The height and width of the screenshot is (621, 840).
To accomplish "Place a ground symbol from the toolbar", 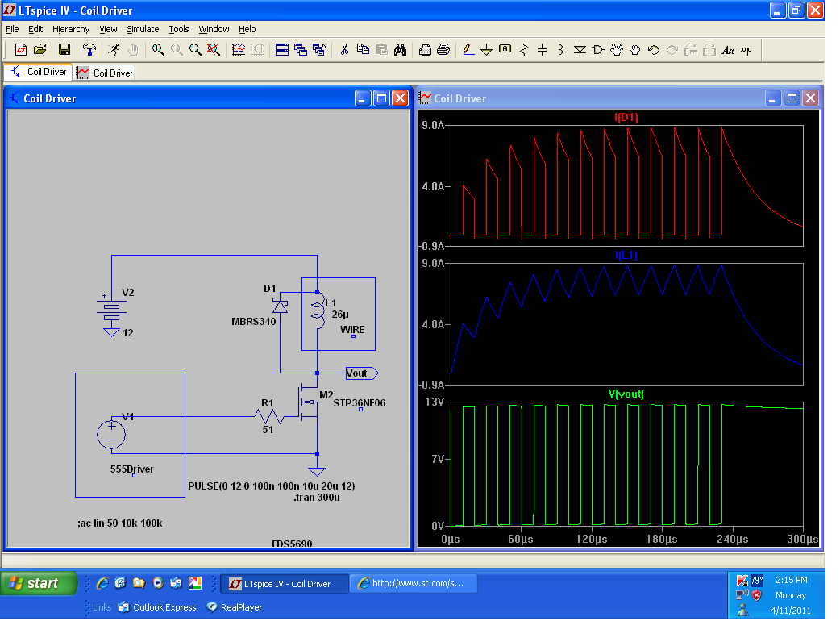I will tap(486, 50).
